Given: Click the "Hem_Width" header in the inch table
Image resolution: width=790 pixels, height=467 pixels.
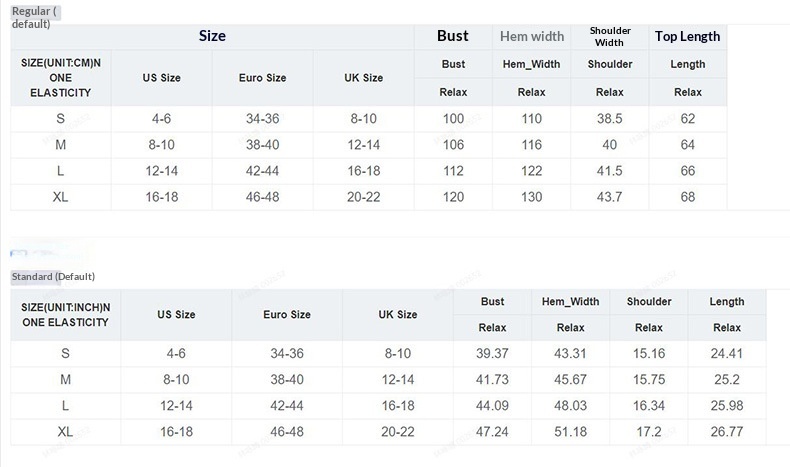Looking at the screenshot, I should pos(570,302).
